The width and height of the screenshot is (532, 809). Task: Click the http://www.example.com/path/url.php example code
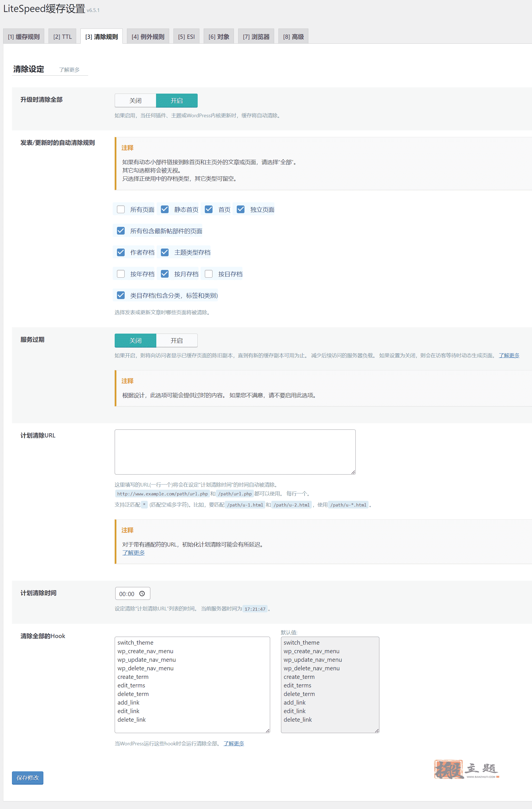click(x=162, y=494)
